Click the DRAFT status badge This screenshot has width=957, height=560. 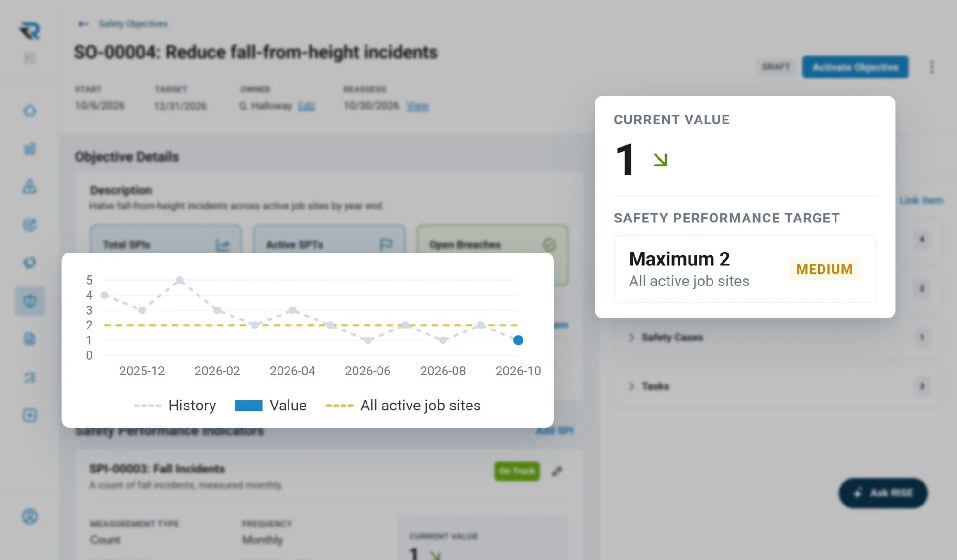pos(776,66)
